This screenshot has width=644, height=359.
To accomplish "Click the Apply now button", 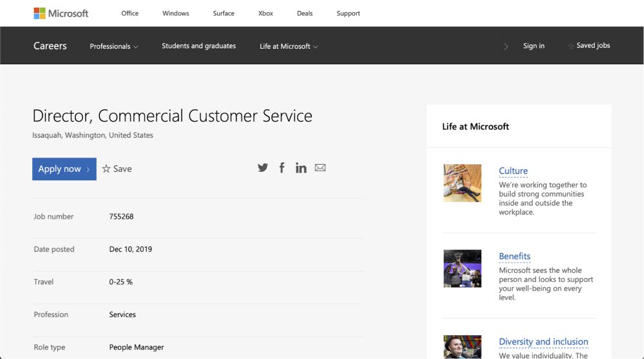I will point(64,169).
